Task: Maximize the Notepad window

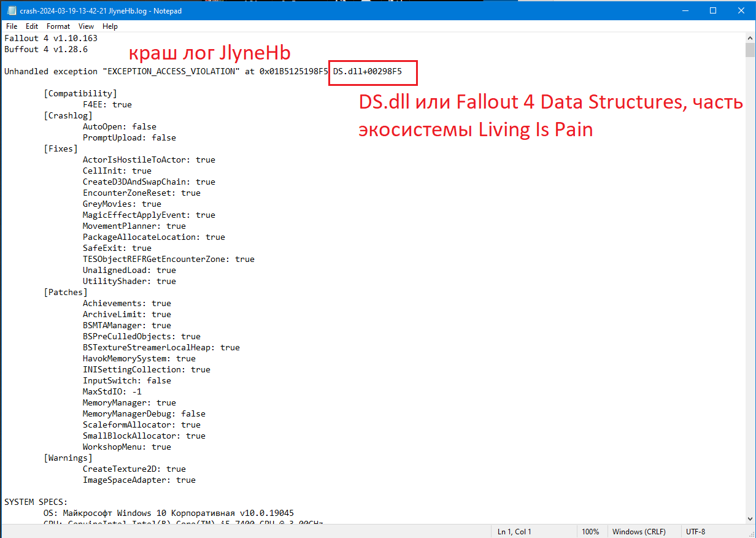Action: [x=712, y=10]
